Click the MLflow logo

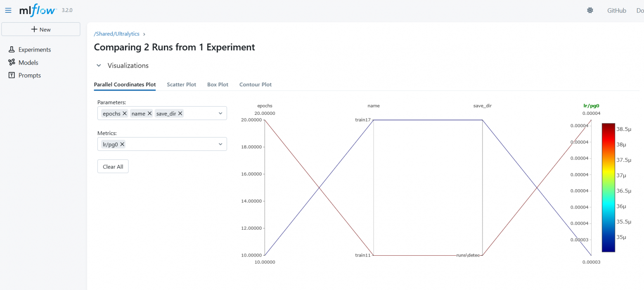(38, 10)
